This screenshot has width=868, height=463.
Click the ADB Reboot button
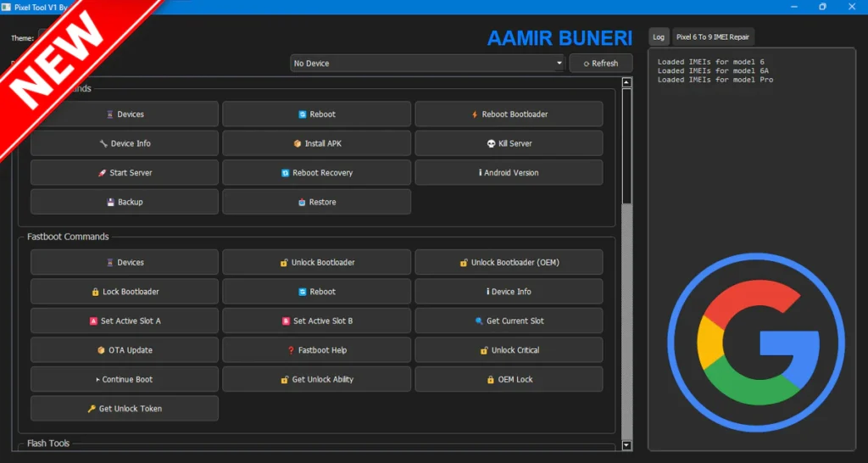317,114
